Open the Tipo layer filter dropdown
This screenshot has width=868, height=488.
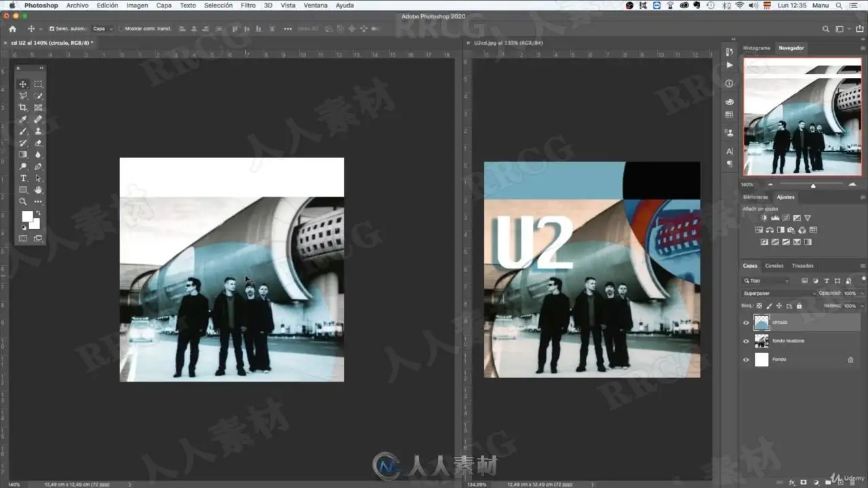tap(766, 281)
